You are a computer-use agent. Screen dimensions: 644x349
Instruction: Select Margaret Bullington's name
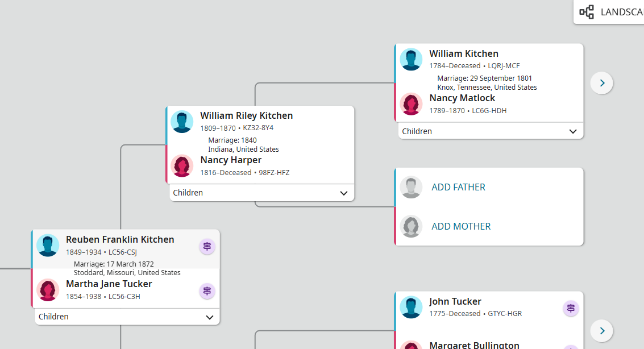point(474,345)
